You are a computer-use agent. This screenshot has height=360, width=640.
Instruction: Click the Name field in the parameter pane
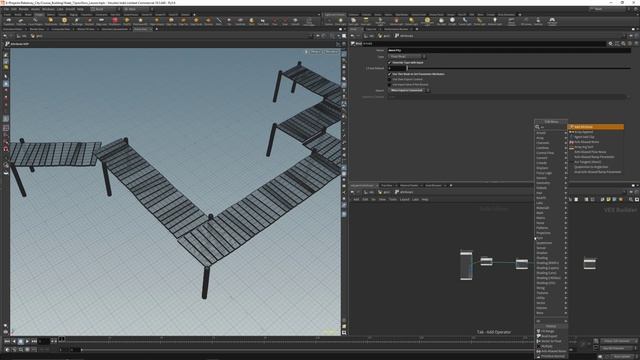click(509, 50)
